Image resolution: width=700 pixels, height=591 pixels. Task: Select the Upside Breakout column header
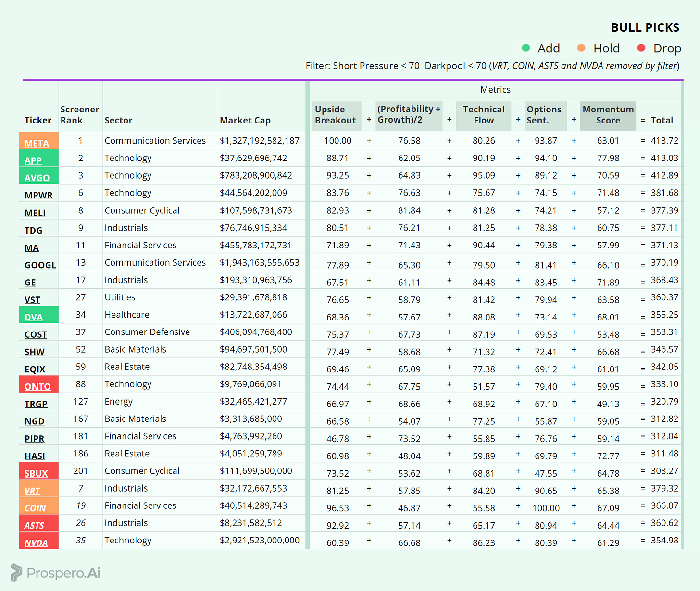click(336, 115)
